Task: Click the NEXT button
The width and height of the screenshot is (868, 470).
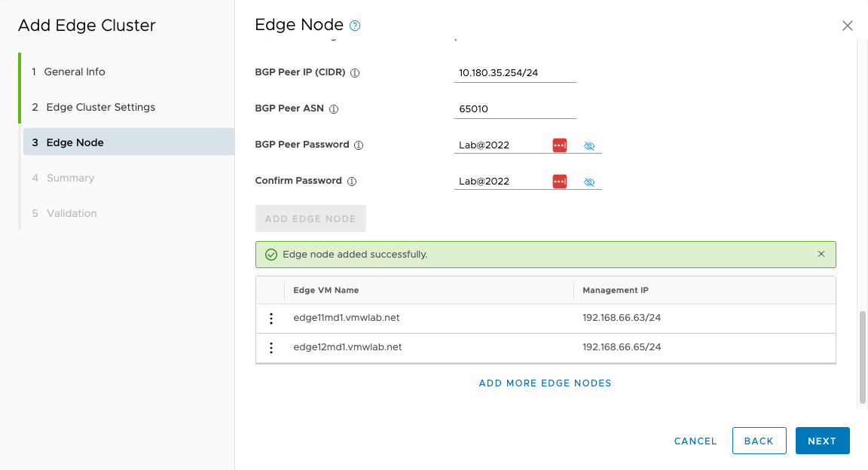Action: pos(822,441)
